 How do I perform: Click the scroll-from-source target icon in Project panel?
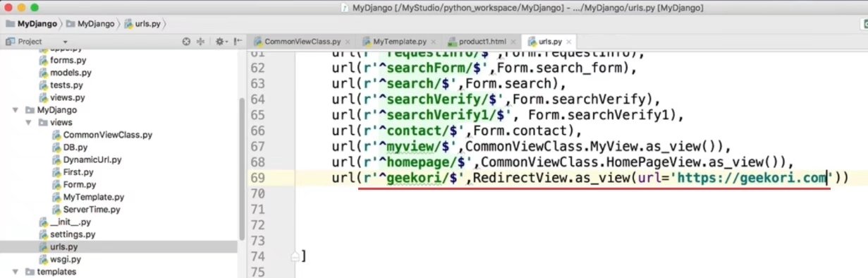186,42
